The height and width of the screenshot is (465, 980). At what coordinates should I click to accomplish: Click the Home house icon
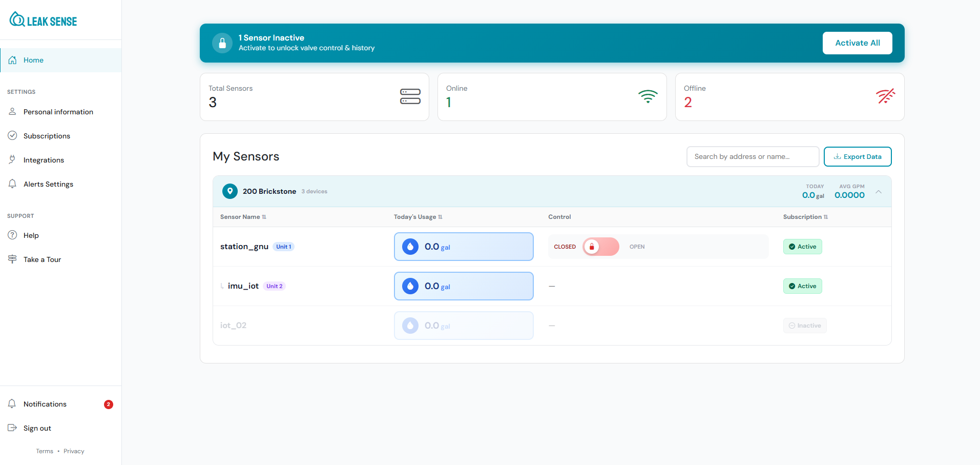(x=12, y=60)
